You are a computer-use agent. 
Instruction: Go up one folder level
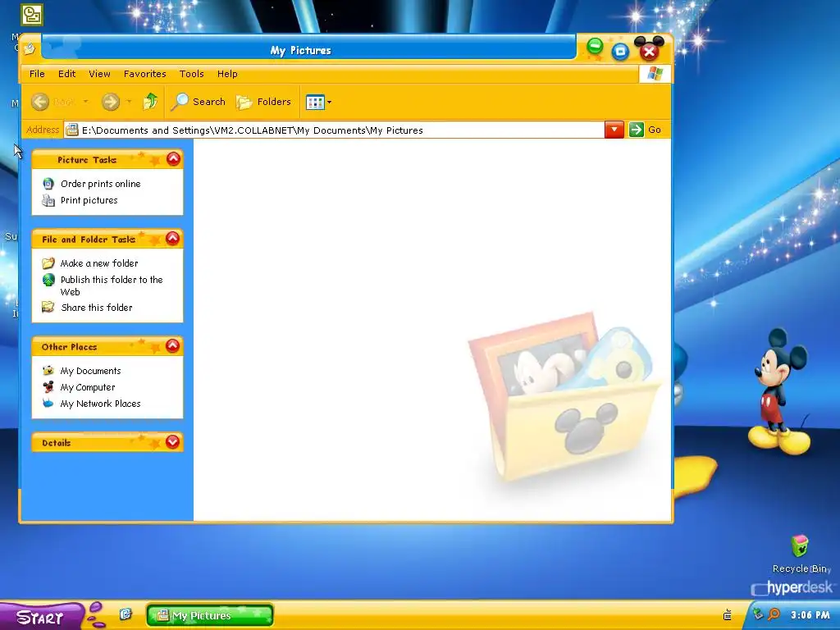coord(151,101)
